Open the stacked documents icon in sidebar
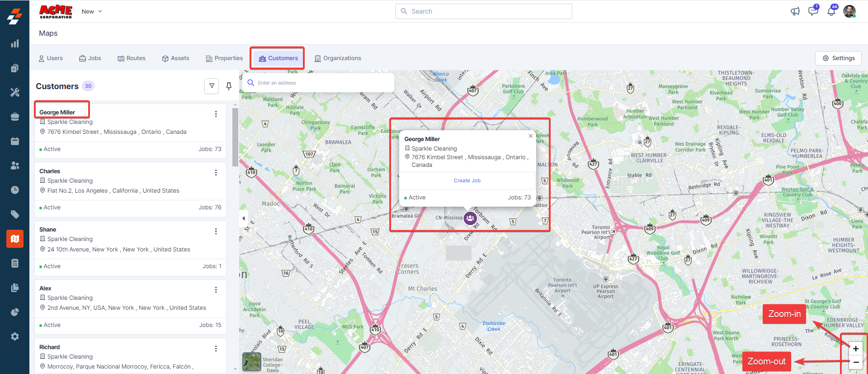The image size is (868, 374). point(15,288)
